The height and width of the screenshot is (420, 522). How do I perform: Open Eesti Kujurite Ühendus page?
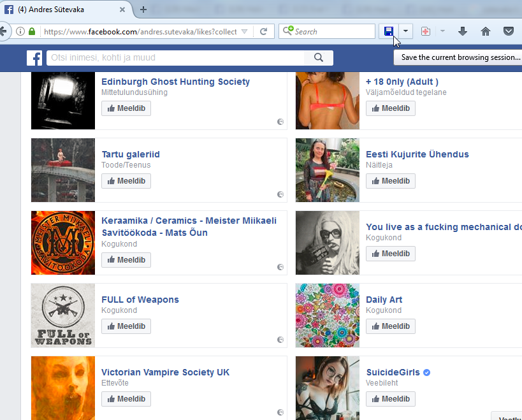tap(417, 154)
